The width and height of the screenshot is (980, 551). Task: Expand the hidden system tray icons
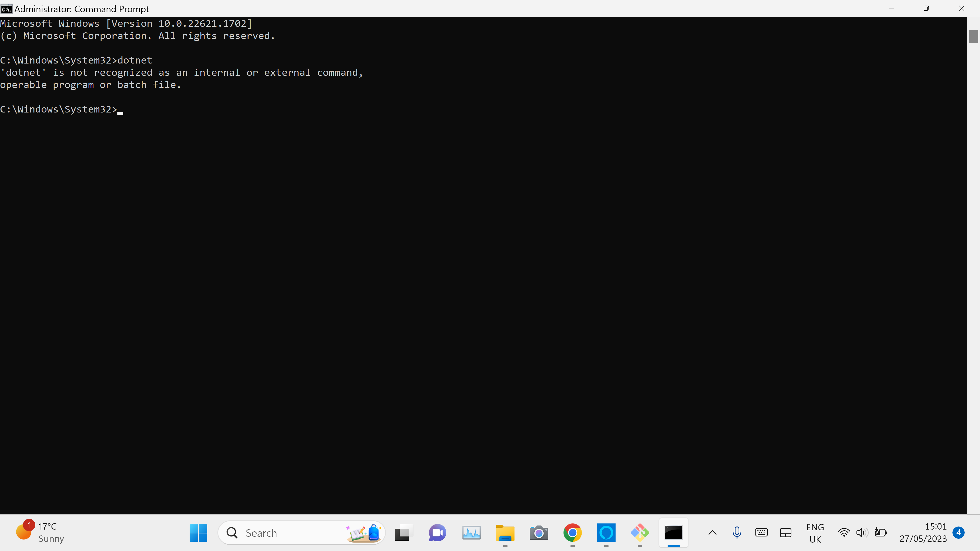(712, 532)
